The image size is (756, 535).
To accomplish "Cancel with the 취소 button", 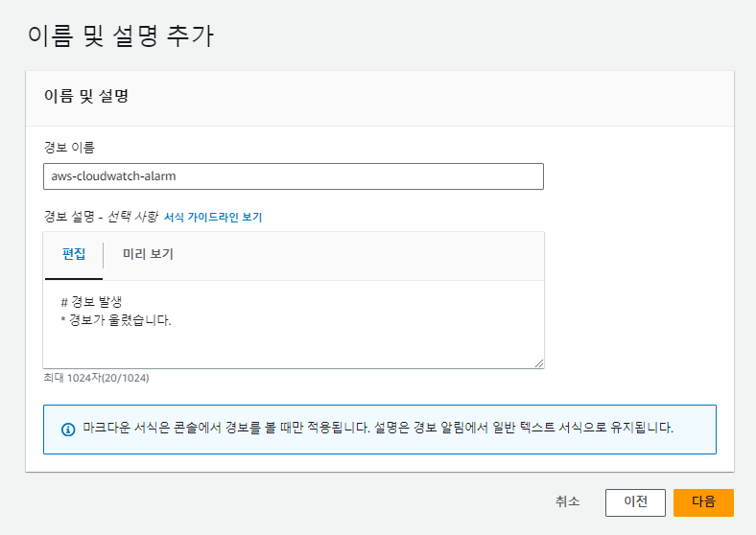I will [567, 501].
